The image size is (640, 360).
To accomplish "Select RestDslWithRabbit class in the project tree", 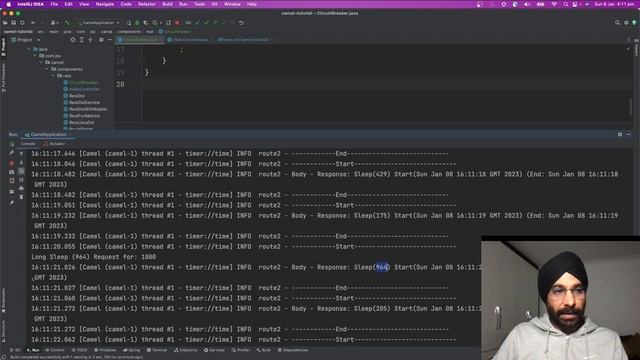I will pos(85,109).
